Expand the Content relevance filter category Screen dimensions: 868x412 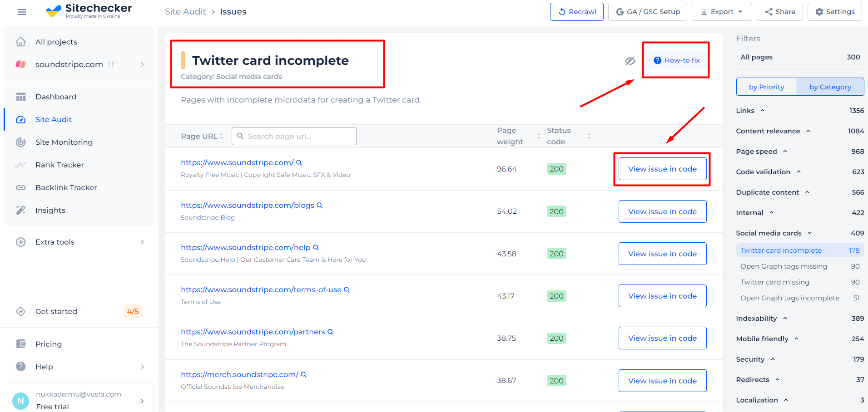pyautogui.click(x=808, y=131)
